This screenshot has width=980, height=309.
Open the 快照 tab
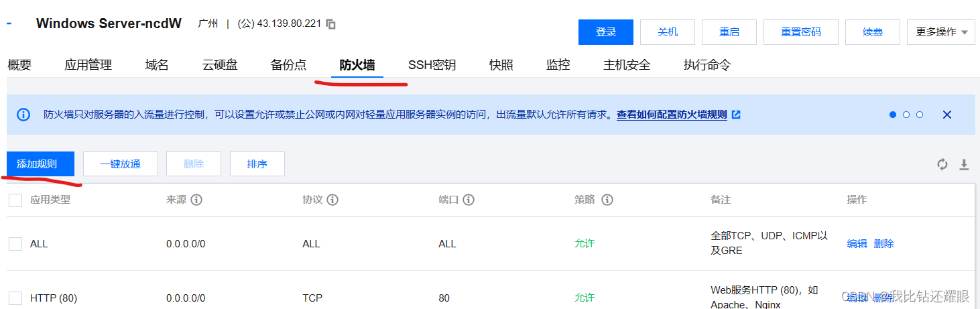point(501,65)
